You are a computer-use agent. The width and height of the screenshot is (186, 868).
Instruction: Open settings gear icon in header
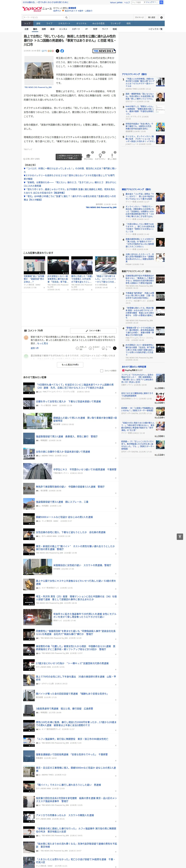[x=161, y=18]
